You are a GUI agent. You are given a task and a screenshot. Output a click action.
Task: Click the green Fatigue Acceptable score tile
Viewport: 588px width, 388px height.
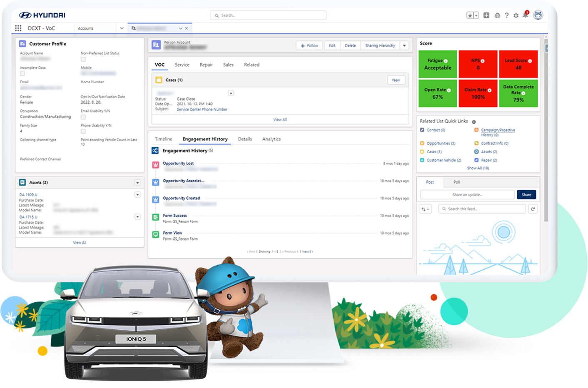(438, 64)
